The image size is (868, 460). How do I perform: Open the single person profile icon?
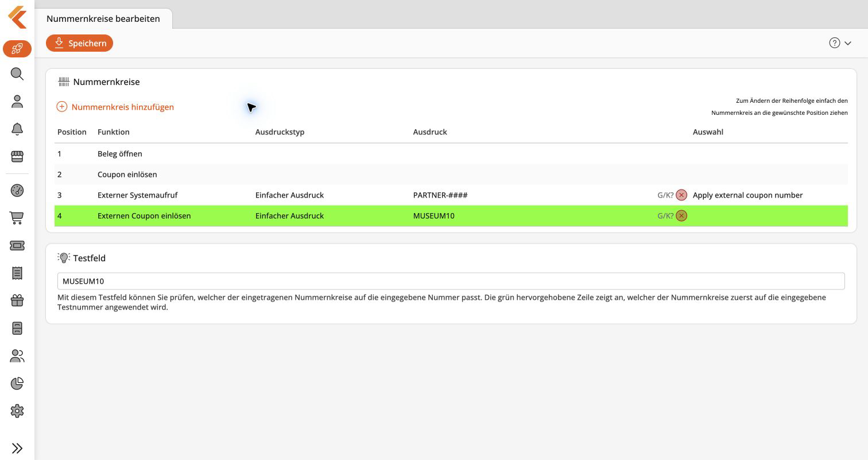pyautogui.click(x=17, y=102)
